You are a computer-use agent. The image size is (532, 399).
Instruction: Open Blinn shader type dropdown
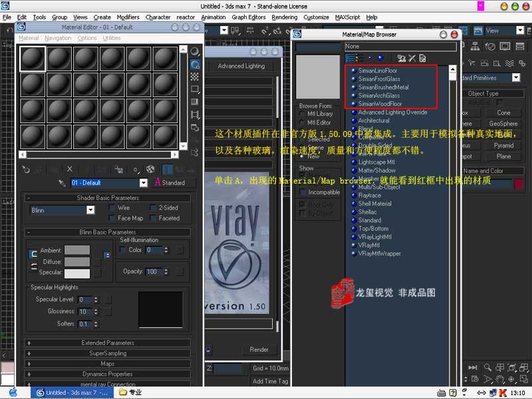pos(90,210)
